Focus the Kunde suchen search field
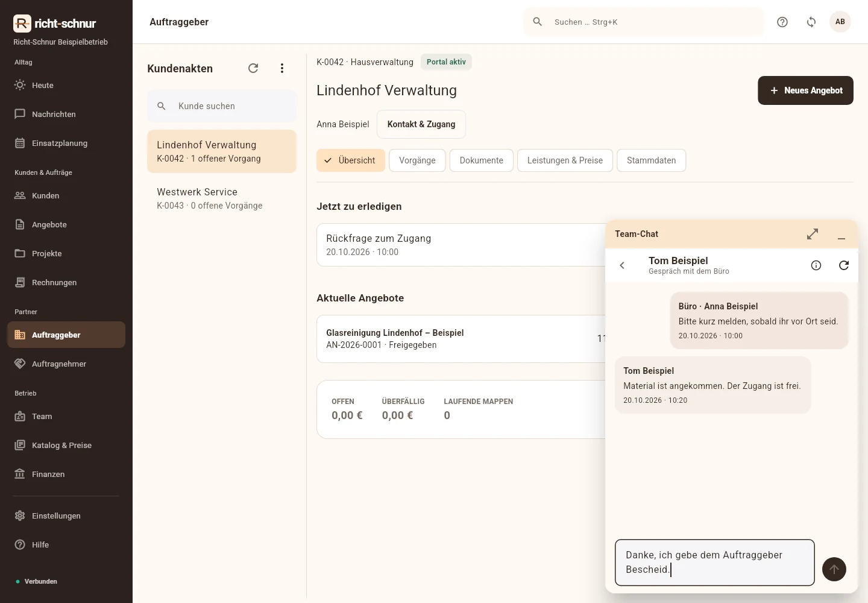The height and width of the screenshot is (603, 868). [x=222, y=106]
